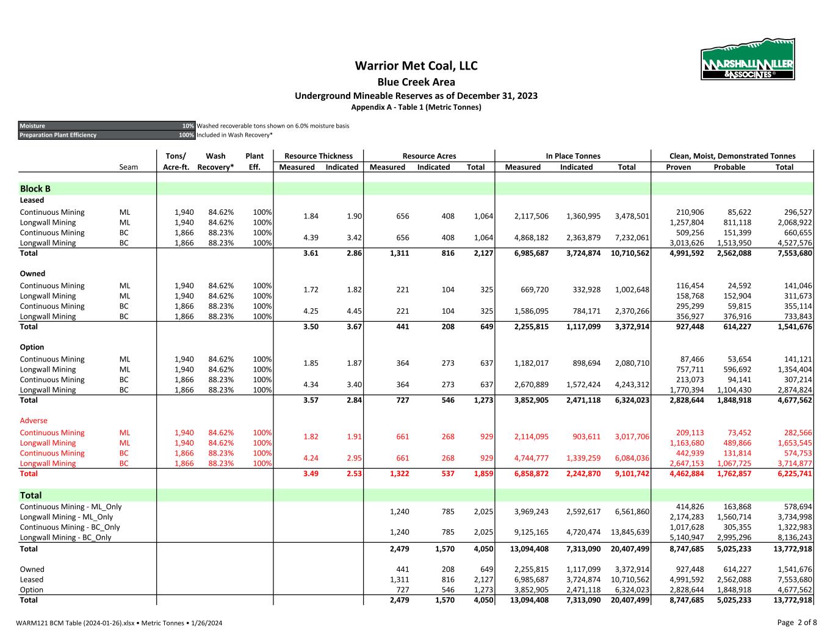This screenshot has width=833, height=644.
Task: Click the red Adverse subsection label
Action: tap(34, 421)
